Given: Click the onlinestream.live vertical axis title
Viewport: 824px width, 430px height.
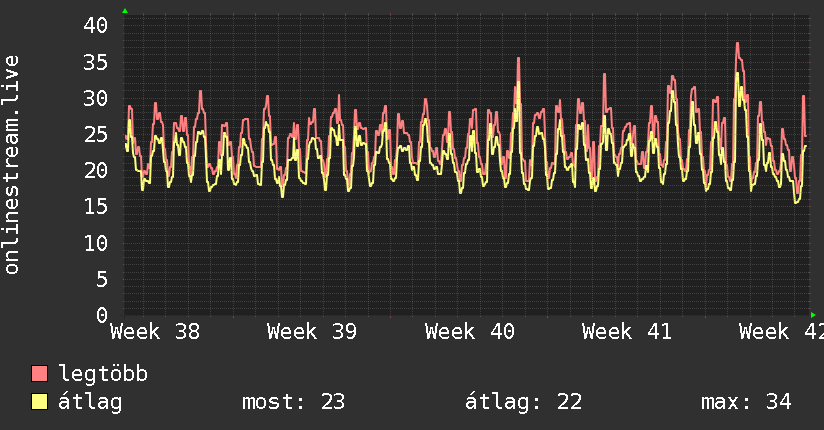Looking at the screenshot, I should (11, 165).
